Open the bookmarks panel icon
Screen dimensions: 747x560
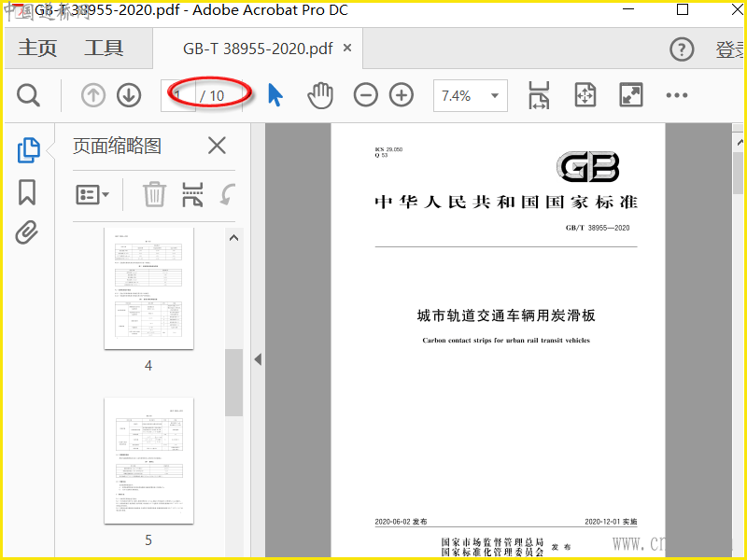pyautogui.click(x=27, y=192)
